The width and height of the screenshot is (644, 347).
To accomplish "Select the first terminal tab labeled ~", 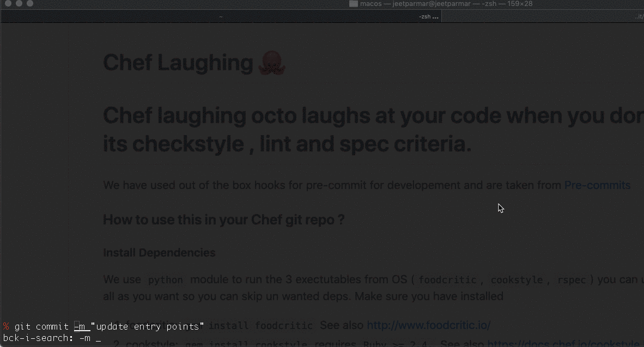I will coord(221,17).
